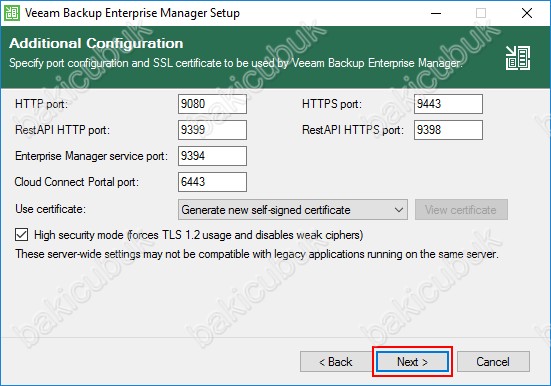Toggle the High security mode checkbox
Screen dimensions: 551x386
click(21, 234)
